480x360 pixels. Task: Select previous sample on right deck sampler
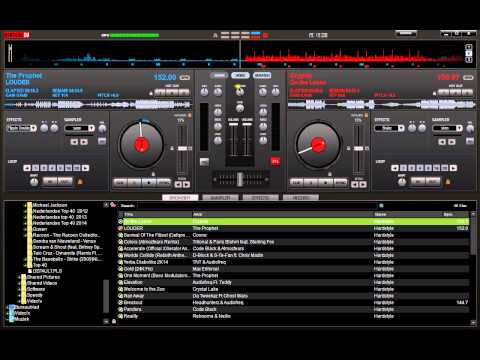click(x=442, y=142)
